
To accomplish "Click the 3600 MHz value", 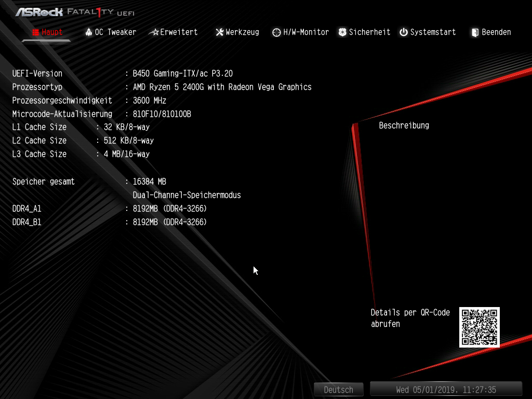I will click(149, 101).
